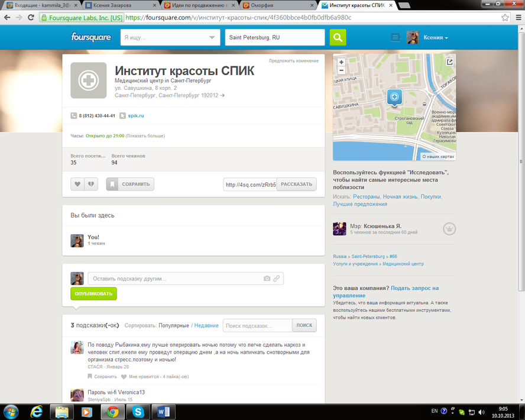Click the tip search field
Viewport: 525px width, 420px height.
[x=258, y=325]
